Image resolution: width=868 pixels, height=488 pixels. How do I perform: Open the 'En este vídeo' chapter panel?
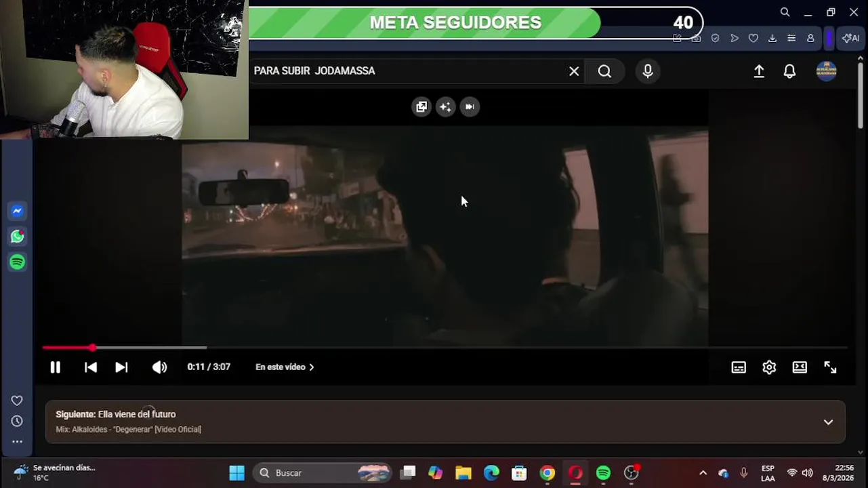pyautogui.click(x=285, y=367)
